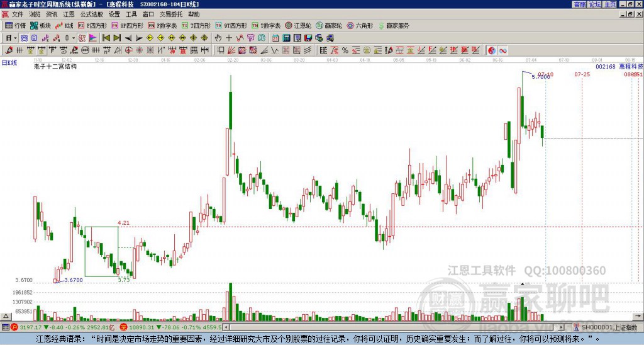644x345 pixels.
Task: Click the 07-25 cycle date marker
Action: [582, 74]
